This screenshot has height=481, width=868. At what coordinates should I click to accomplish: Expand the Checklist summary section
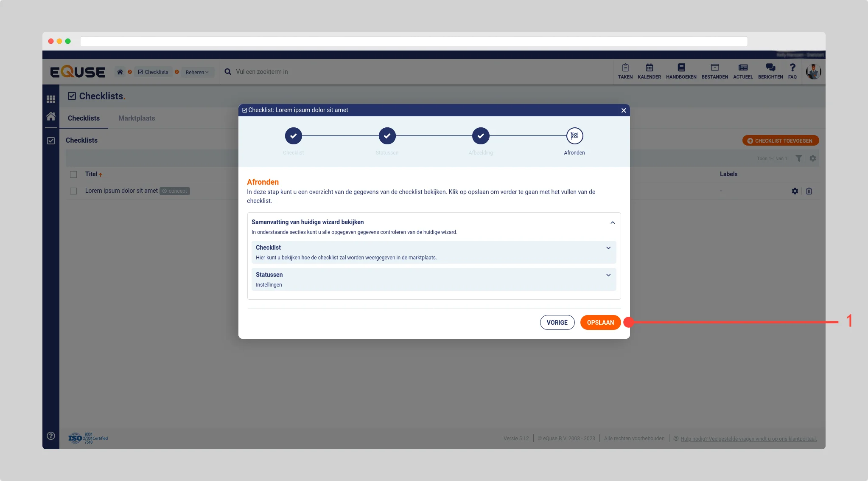click(608, 248)
